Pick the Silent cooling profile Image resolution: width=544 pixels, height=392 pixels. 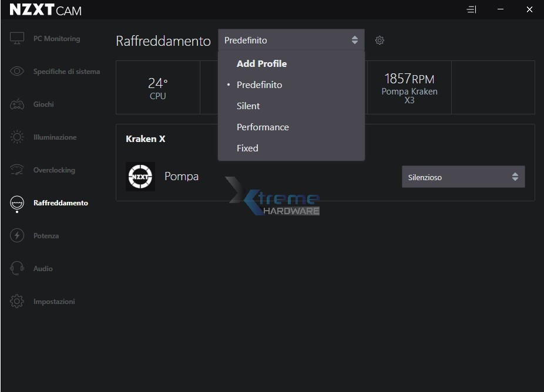point(248,106)
